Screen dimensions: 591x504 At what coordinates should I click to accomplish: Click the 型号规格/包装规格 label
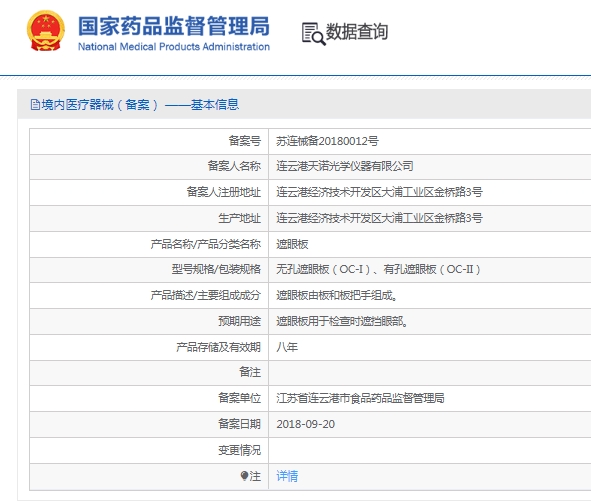pyautogui.click(x=216, y=270)
